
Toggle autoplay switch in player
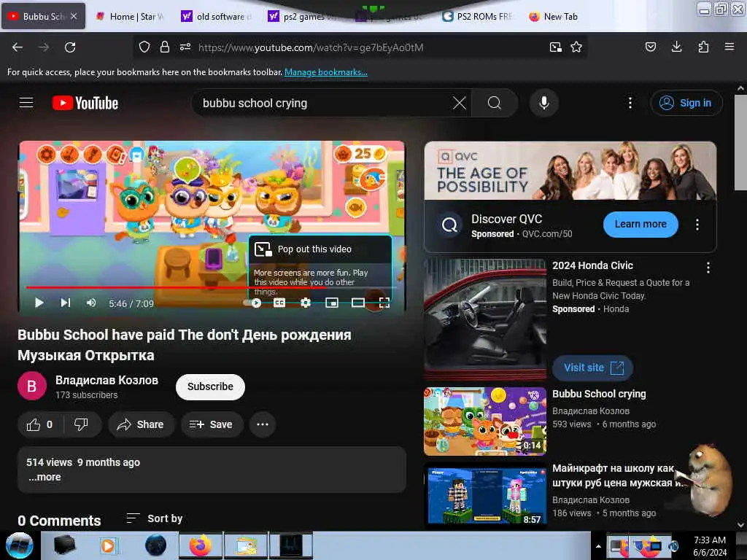click(x=252, y=303)
